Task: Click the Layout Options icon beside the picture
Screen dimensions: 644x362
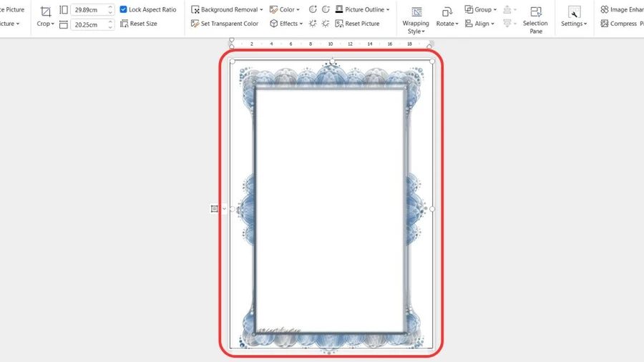Action: click(x=215, y=209)
